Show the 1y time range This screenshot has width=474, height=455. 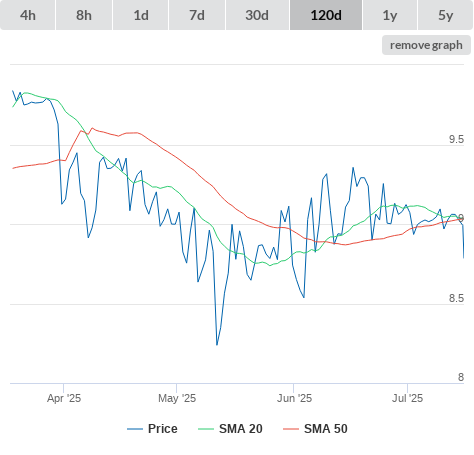click(x=390, y=15)
